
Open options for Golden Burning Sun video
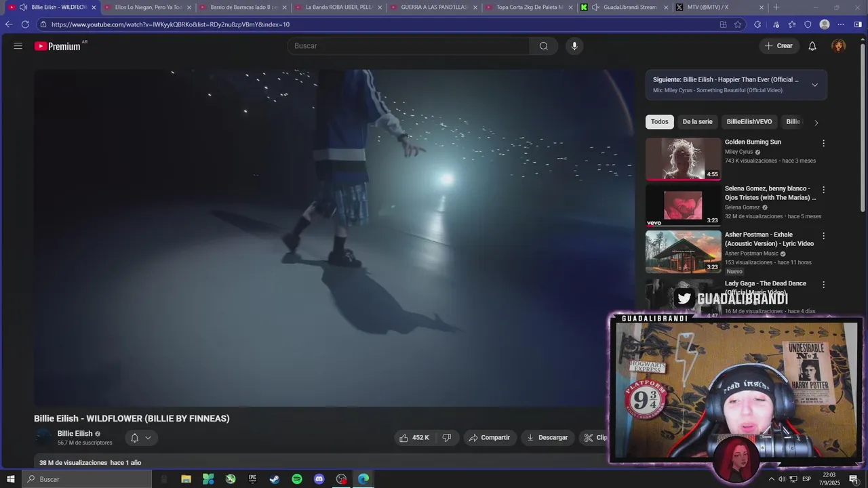click(824, 143)
